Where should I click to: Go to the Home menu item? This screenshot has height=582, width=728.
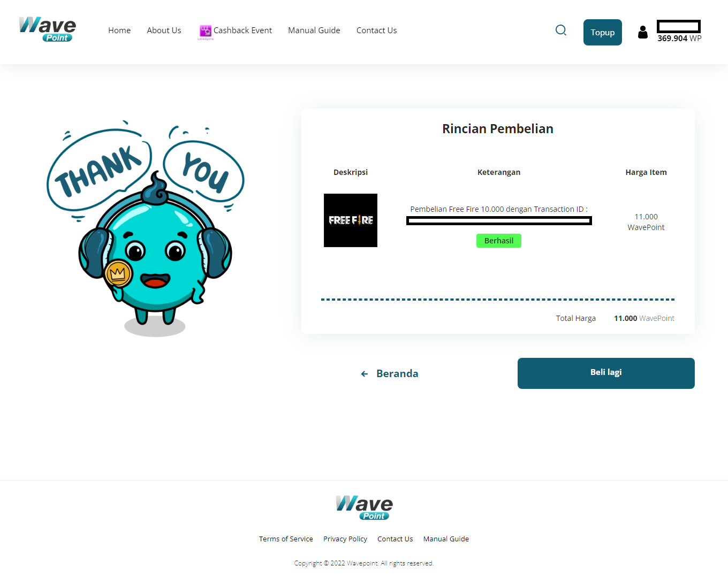coord(119,30)
